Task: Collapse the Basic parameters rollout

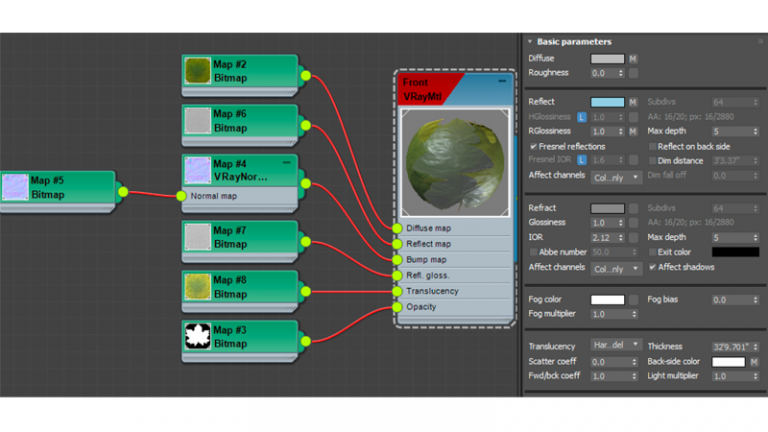Action: click(530, 42)
